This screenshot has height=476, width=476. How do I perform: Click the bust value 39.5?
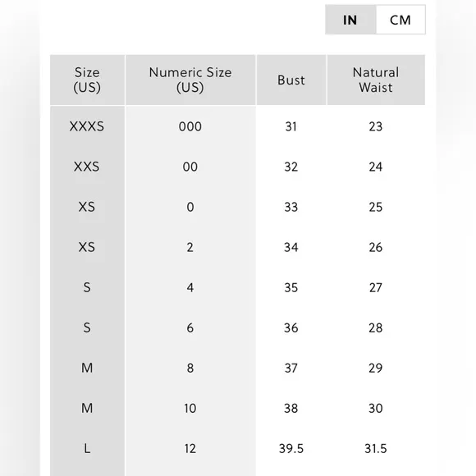pos(291,448)
